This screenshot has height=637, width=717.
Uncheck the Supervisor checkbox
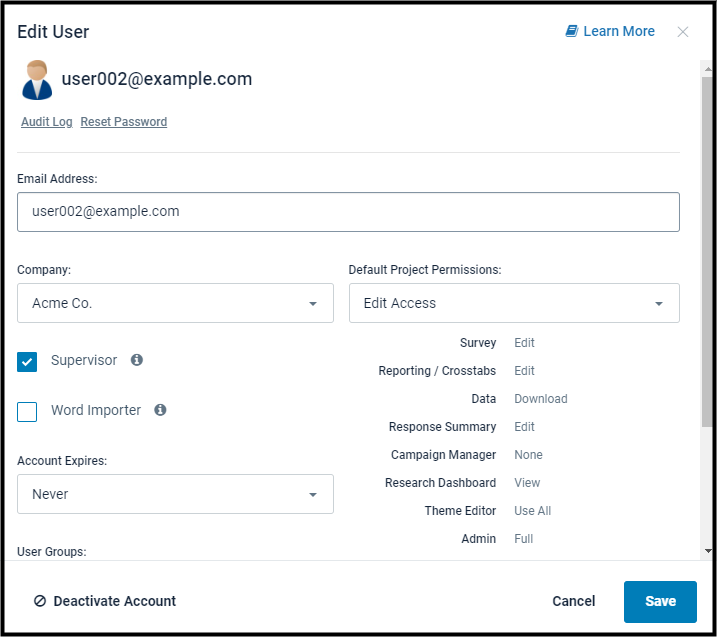click(x=27, y=362)
